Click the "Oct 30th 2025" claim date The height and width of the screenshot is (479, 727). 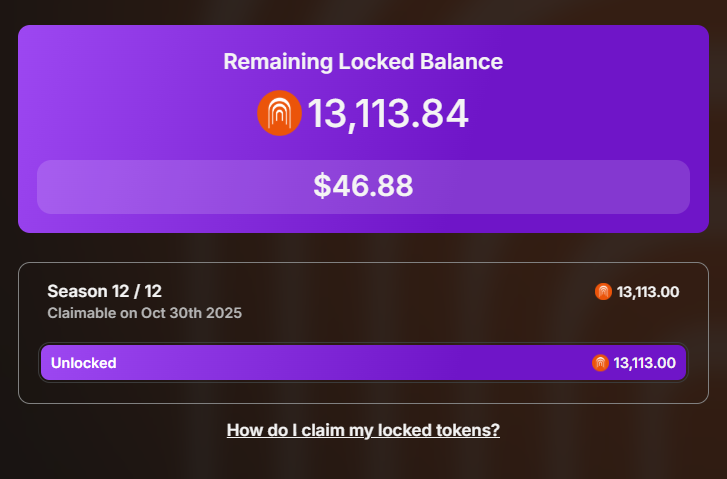pyautogui.click(x=193, y=313)
